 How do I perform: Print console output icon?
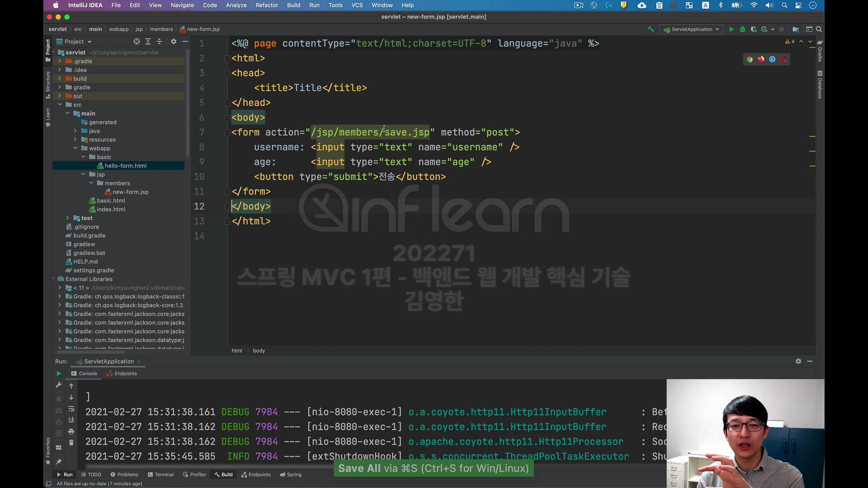point(71,432)
